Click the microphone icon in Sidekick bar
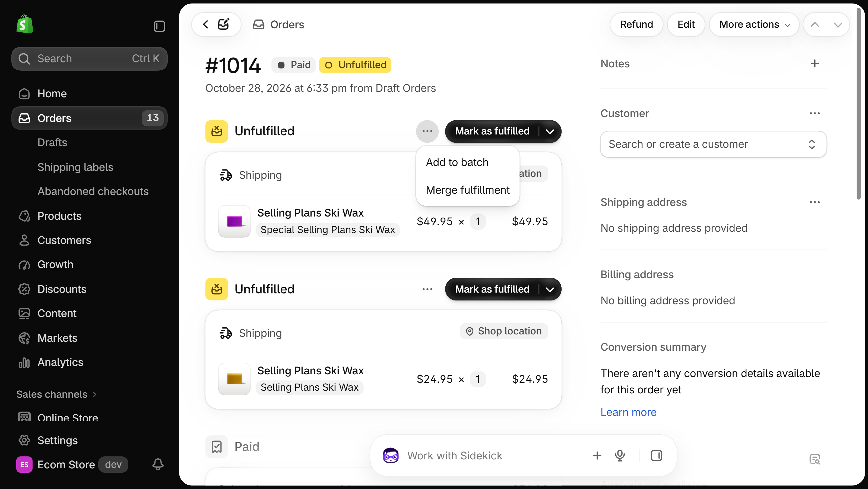The image size is (868, 489). [x=620, y=456]
